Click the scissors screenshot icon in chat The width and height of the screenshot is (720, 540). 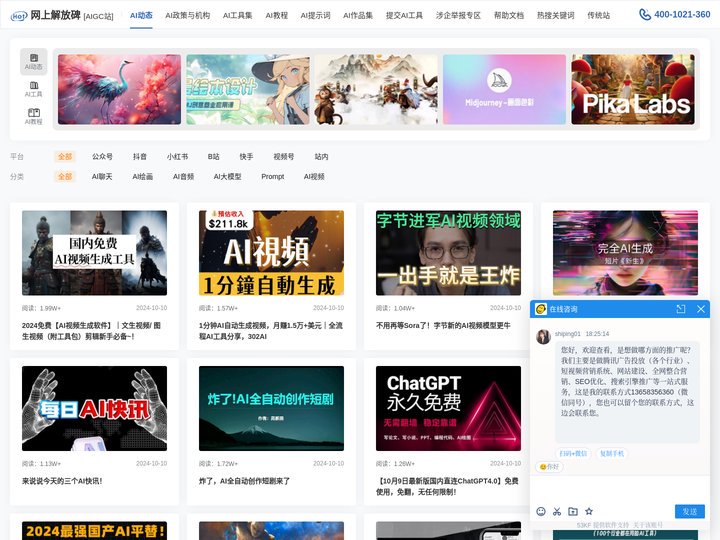(x=557, y=511)
